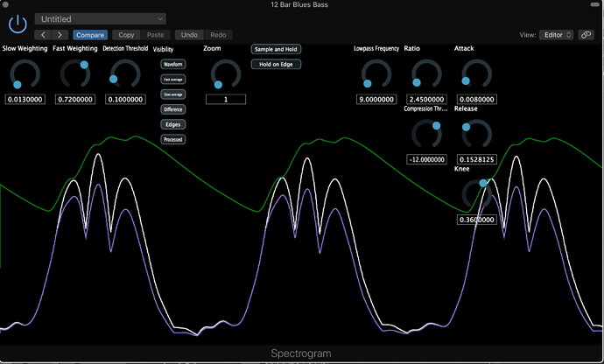Viewport: 604px width, 364px height.
Task: Toggle Slow average visibility
Action: pos(173,94)
